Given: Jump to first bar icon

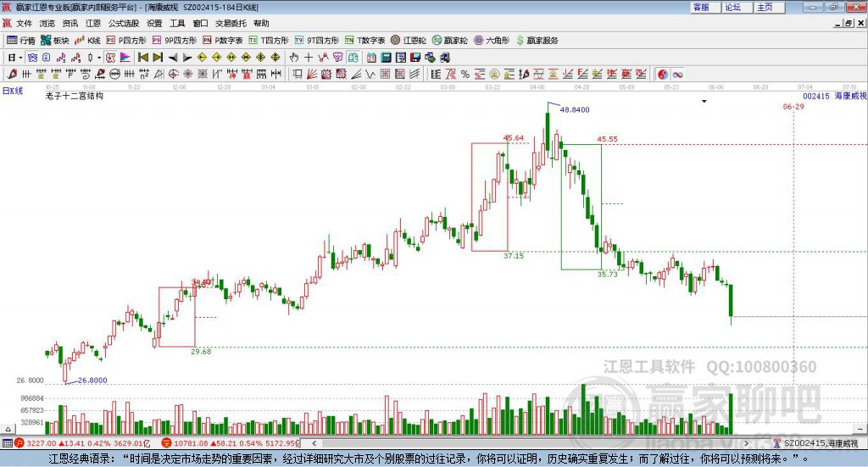Looking at the screenshot, I should (142, 58).
